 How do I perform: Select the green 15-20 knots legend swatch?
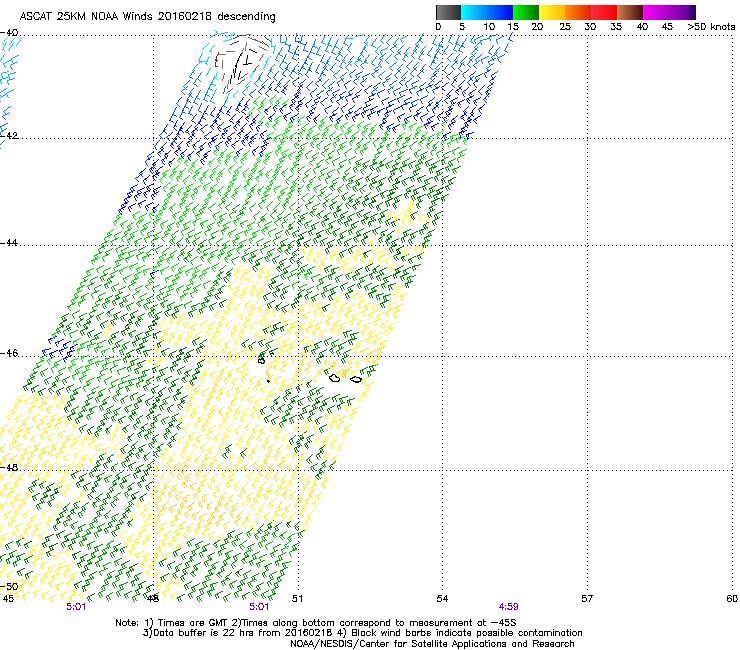coord(526,12)
